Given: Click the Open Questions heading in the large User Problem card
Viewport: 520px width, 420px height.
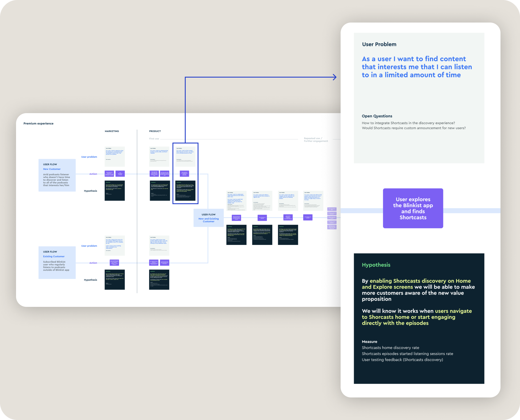Looking at the screenshot, I should coord(377,116).
